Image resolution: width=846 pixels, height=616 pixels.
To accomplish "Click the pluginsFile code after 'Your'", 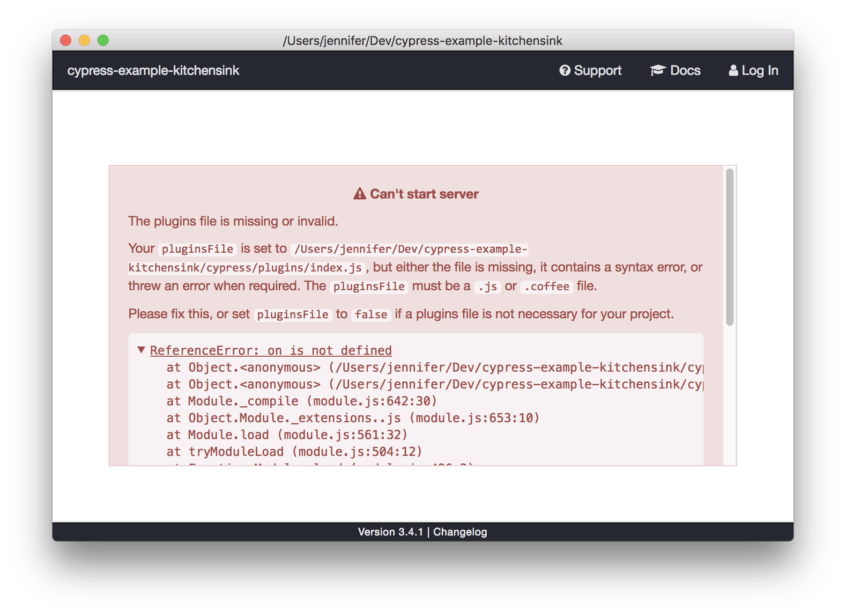I will click(197, 249).
